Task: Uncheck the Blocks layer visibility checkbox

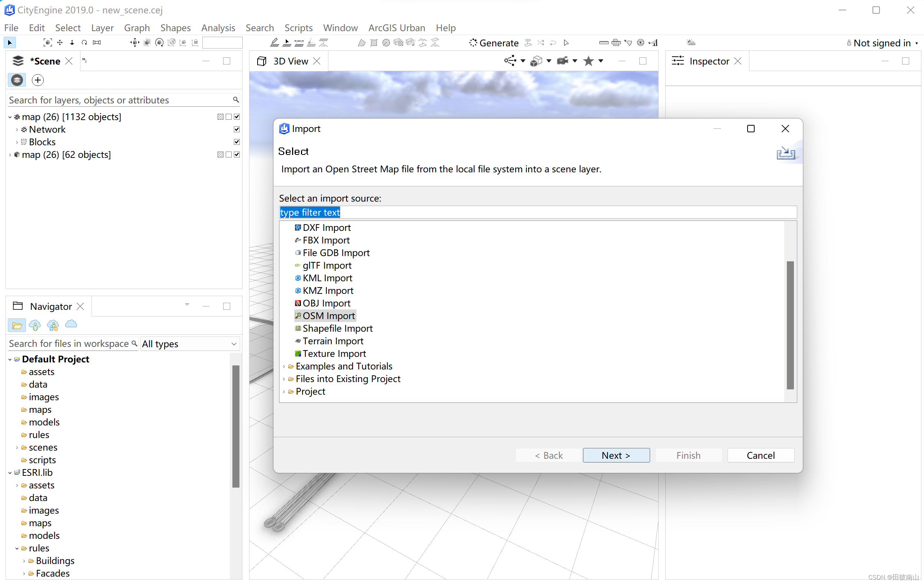Action: 237,142
